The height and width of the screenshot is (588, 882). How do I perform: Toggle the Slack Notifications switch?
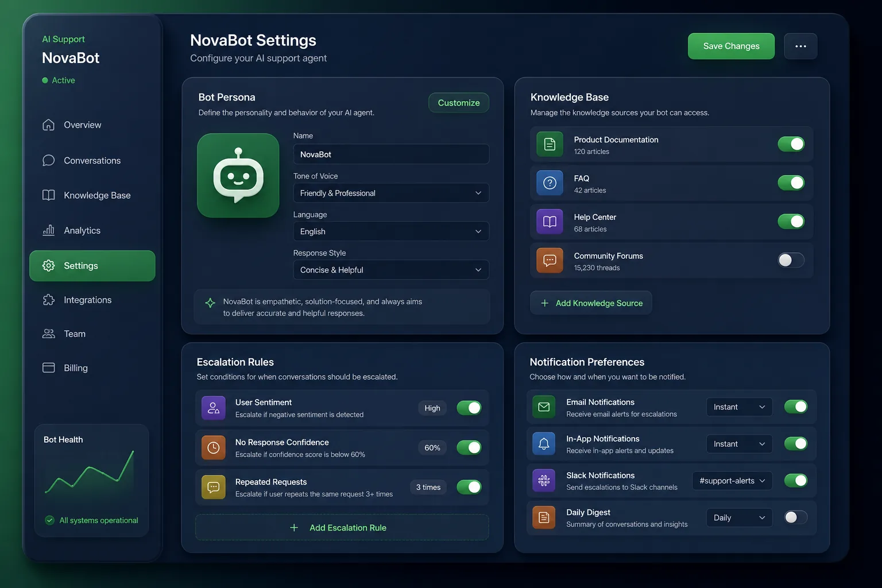pyautogui.click(x=796, y=481)
